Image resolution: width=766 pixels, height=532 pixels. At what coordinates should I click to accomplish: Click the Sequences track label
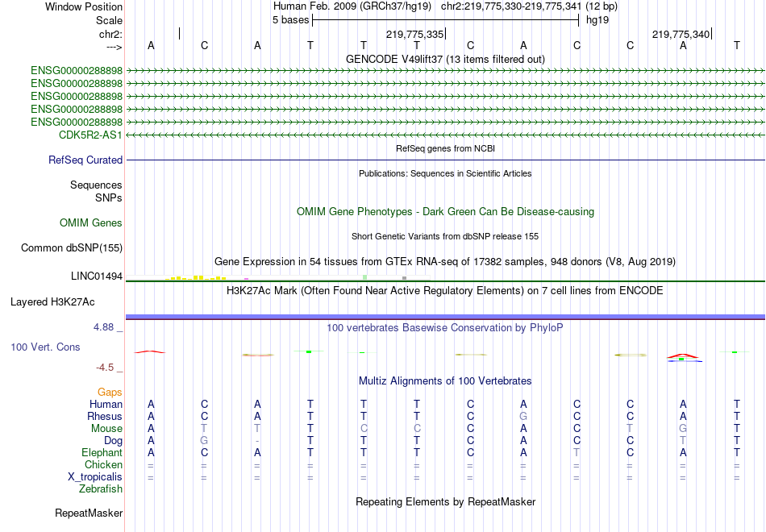tap(96, 185)
